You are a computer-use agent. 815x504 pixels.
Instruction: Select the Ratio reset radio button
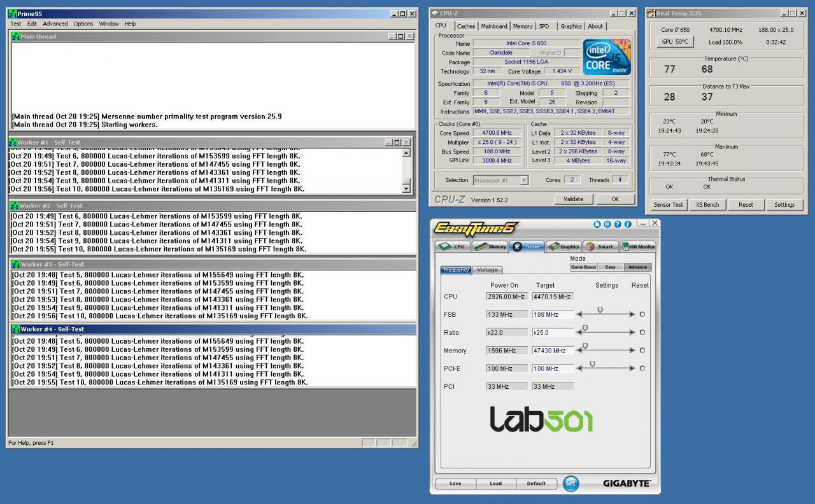pyautogui.click(x=642, y=332)
